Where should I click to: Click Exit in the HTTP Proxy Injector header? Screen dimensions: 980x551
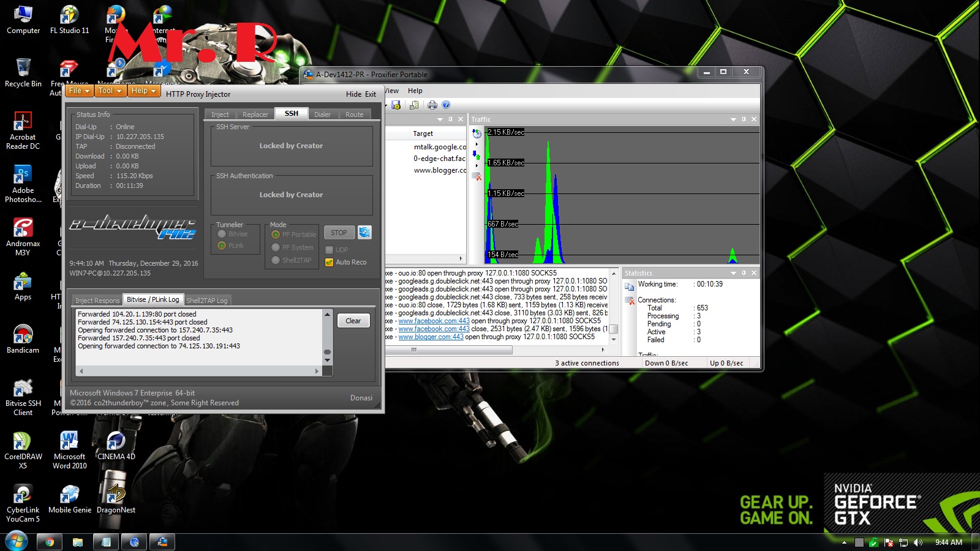coord(371,94)
